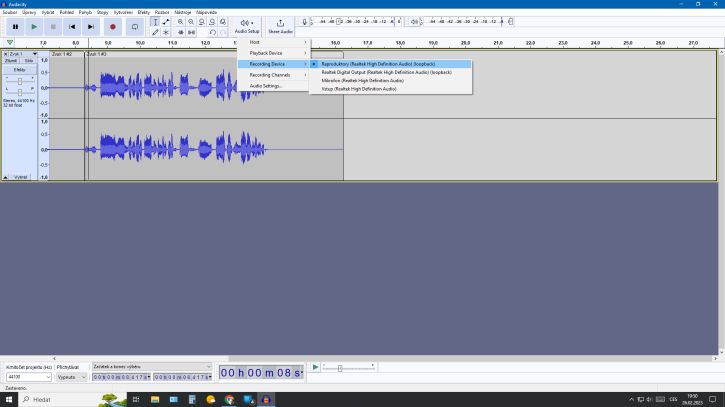Adjust the track gain slider

[19, 81]
